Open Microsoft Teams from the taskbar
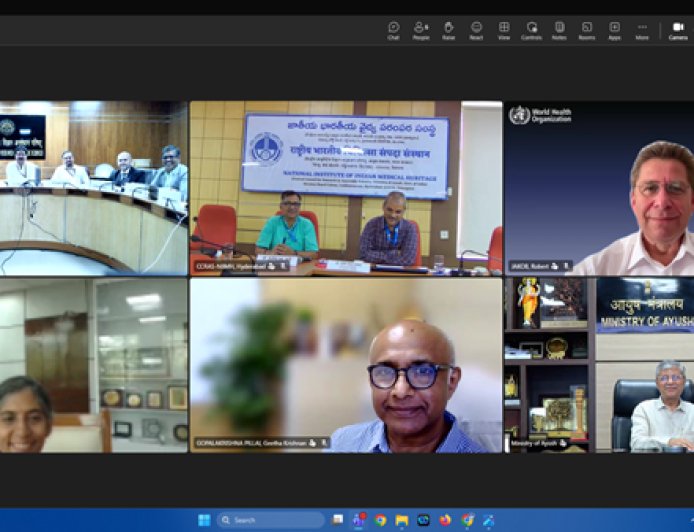This screenshot has width=694, height=532. tap(359, 520)
